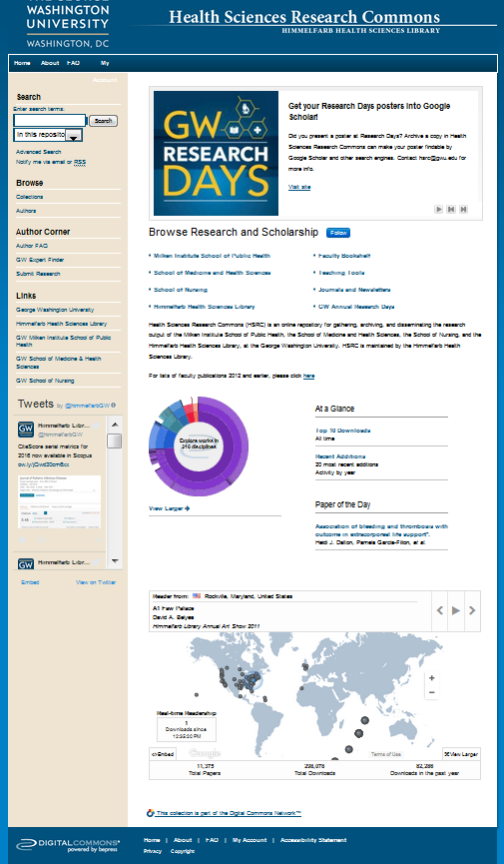The height and width of the screenshot is (864, 504).
Task: Open the Advanced Search link
Action: pos(39,152)
